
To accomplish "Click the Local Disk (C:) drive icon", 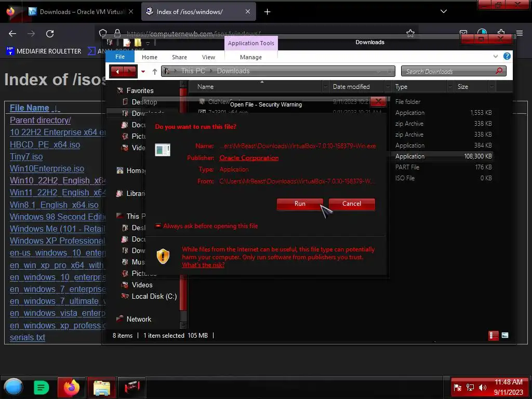I will (125, 296).
